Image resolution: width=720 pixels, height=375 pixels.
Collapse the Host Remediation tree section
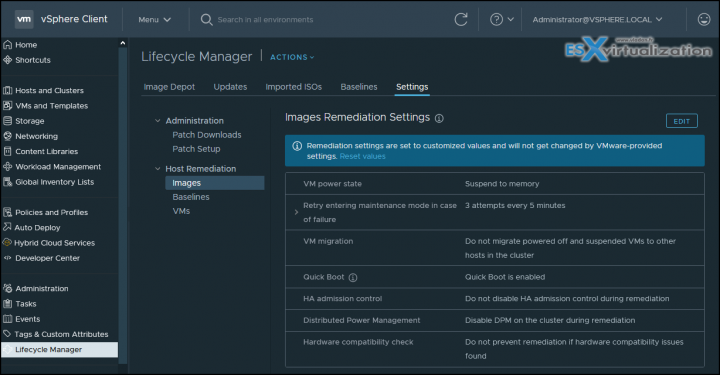(x=158, y=169)
